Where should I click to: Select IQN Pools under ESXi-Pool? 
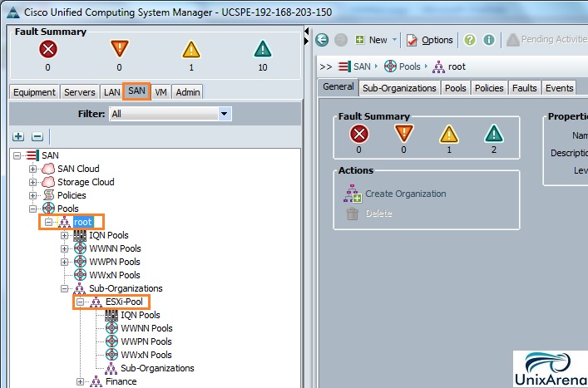(x=141, y=315)
